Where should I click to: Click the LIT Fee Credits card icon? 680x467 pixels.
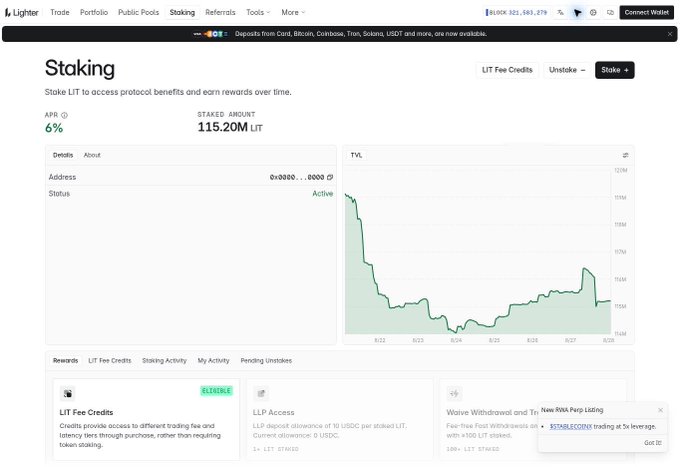pos(68,393)
